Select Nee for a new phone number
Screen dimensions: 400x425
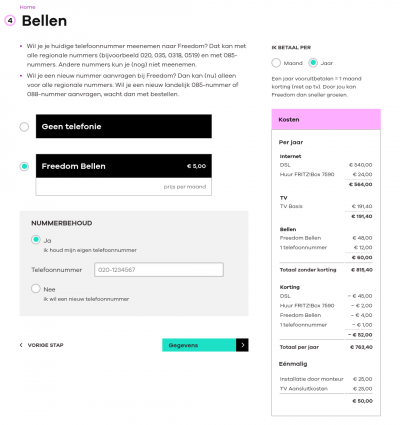36,289
